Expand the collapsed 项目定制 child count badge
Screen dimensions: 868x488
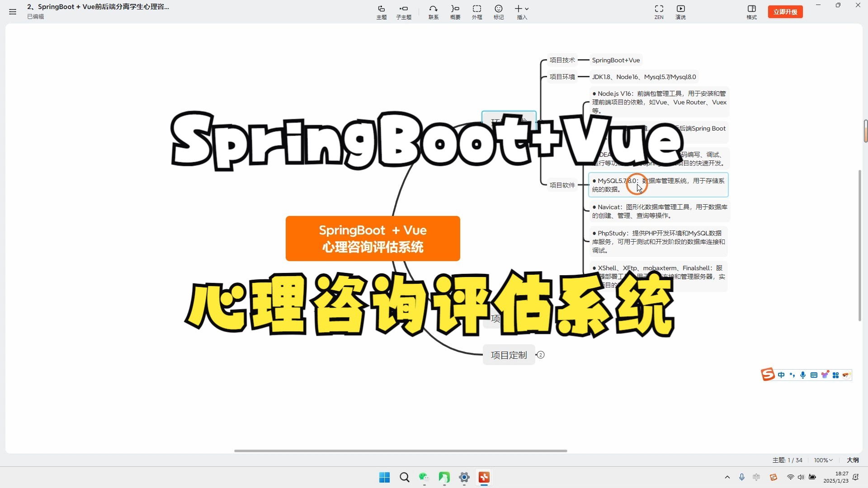click(541, 355)
